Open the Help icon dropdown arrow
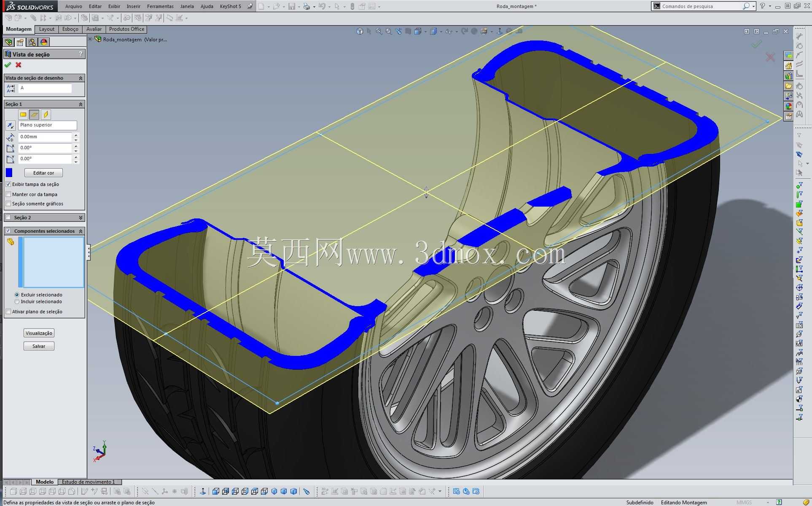Screen dimensions: 812x506 tap(770, 6)
